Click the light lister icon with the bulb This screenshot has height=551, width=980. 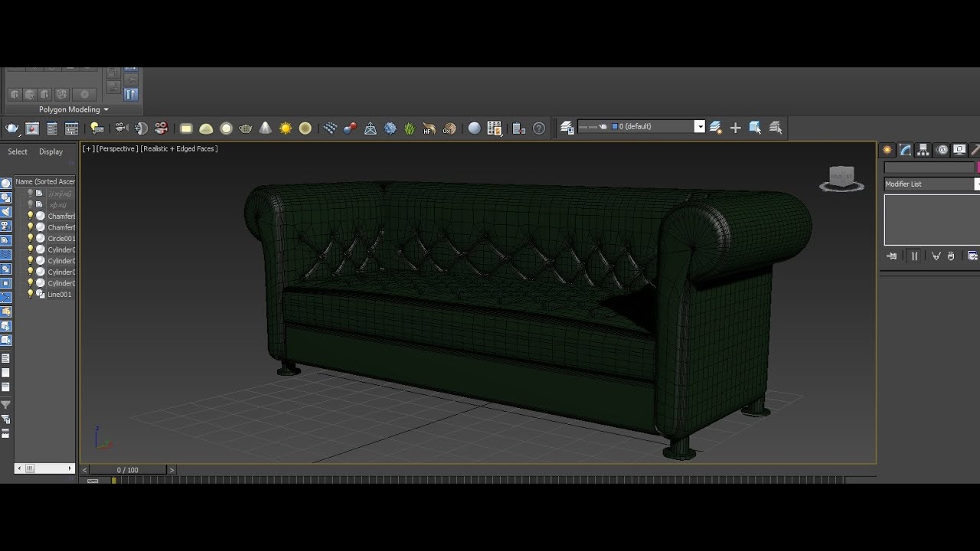[96, 129]
